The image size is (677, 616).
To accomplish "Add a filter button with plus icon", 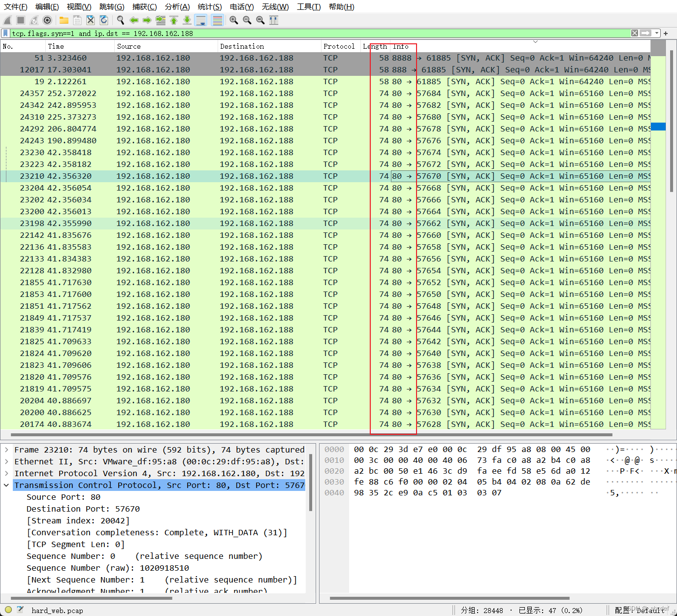I will point(666,33).
